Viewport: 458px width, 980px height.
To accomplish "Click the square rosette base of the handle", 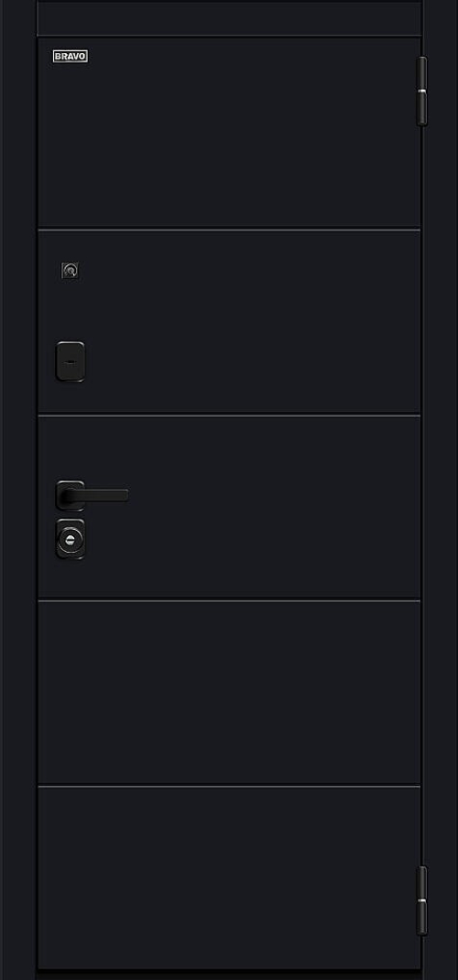I will pyautogui.click(x=71, y=496).
